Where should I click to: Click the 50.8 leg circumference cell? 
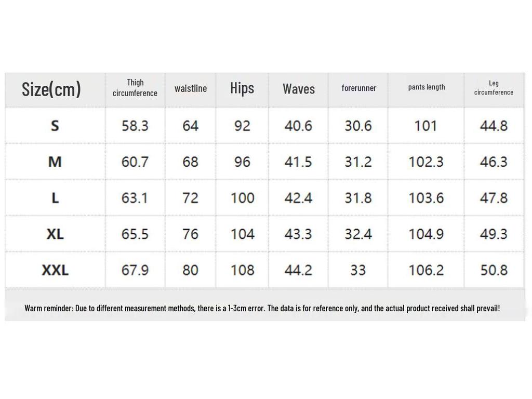pyautogui.click(x=494, y=270)
